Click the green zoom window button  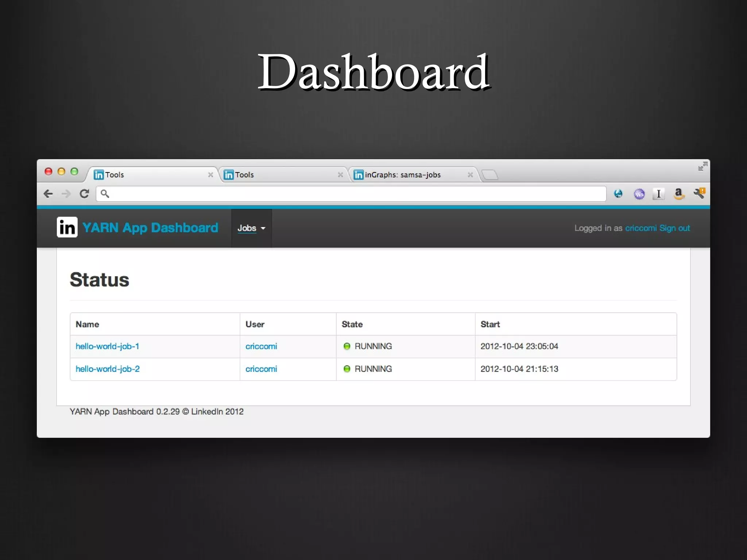point(74,171)
